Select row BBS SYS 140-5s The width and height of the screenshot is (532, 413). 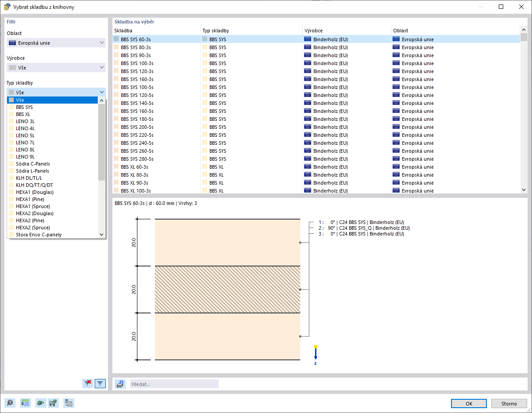[316, 103]
